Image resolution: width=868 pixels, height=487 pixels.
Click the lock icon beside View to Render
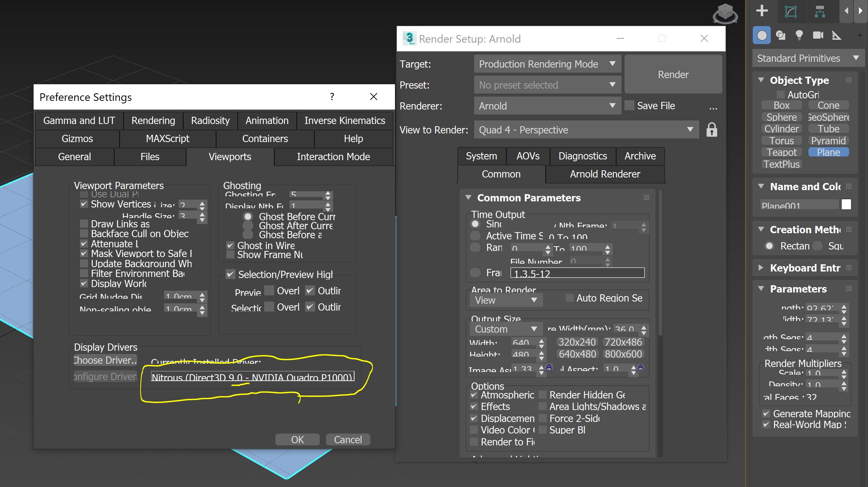point(712,129)
